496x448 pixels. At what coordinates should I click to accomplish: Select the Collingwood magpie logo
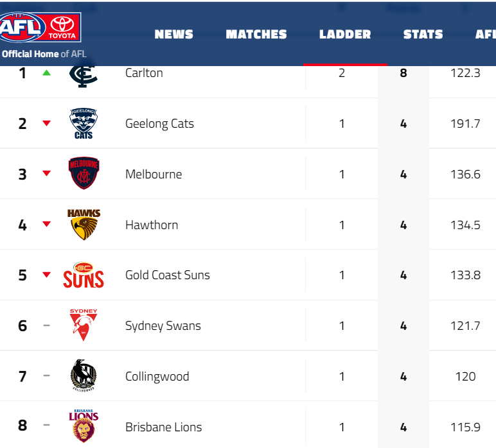(84, 376)
